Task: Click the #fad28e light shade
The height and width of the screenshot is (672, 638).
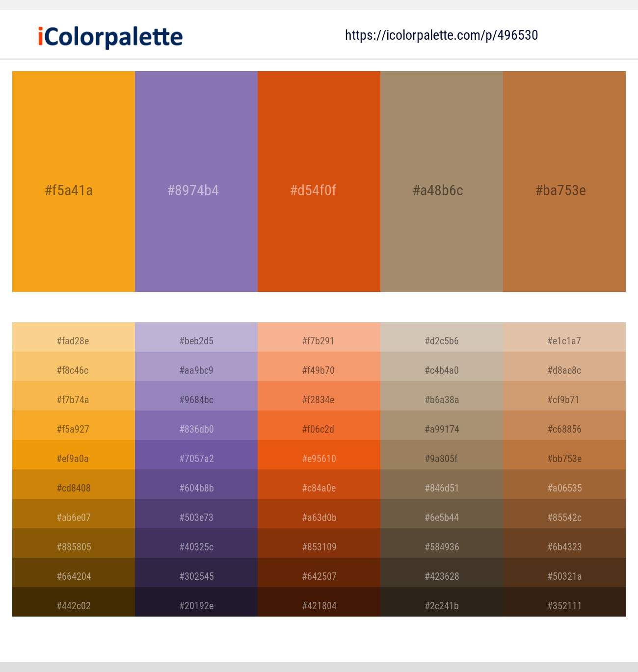Action: 74,337
